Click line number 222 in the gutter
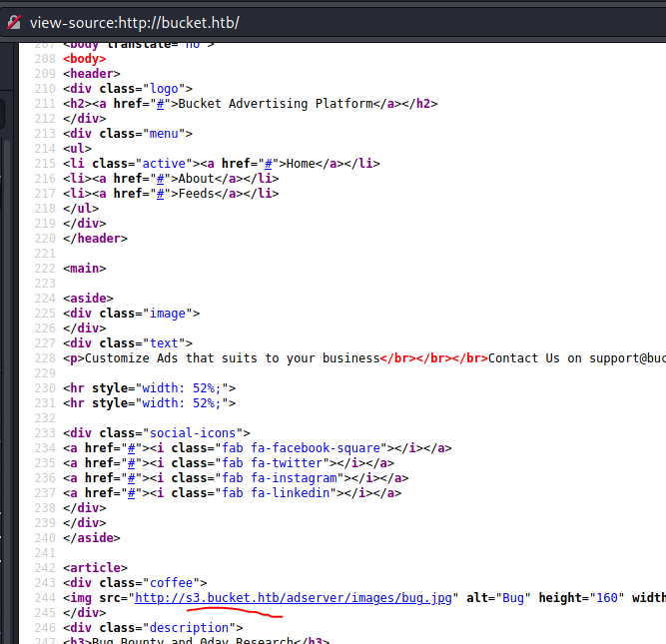 (45, 269)
